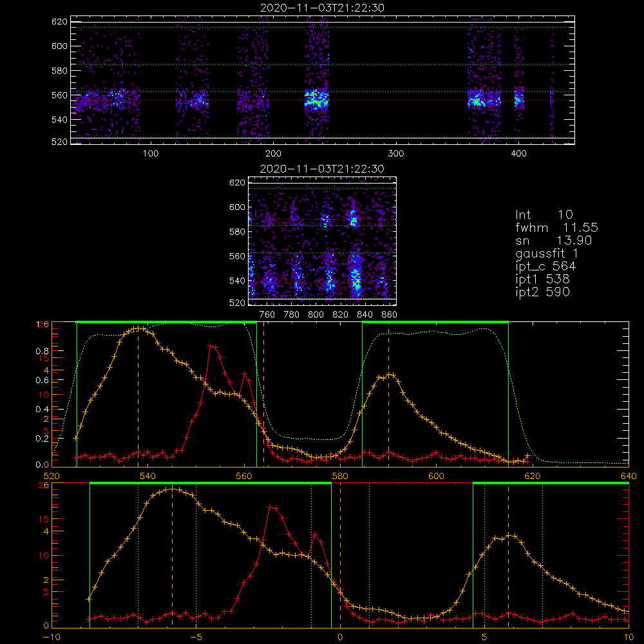This screenshot has height=644, width=644.
Task: Select the 'fwhm 11.55' readout
Action: click(556, 227)
